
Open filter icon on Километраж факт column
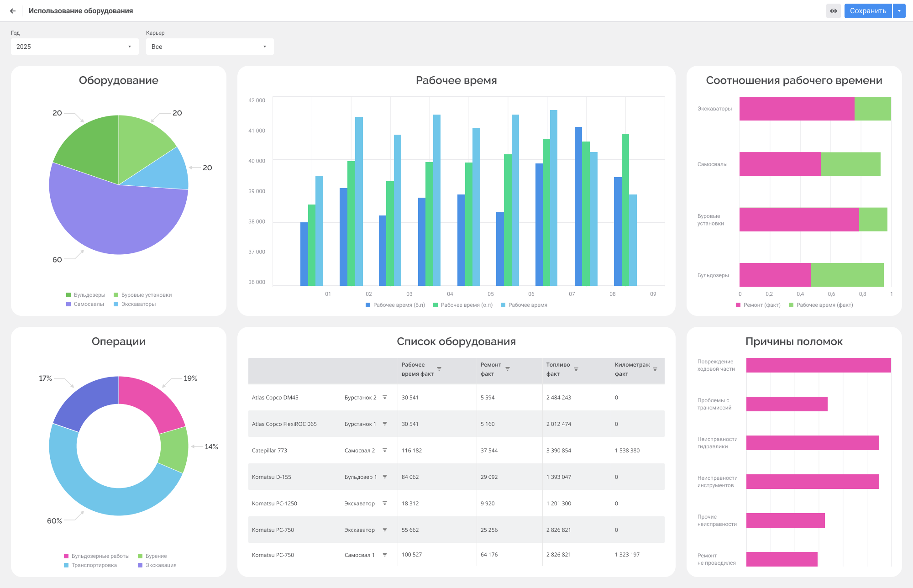pos(655,369)
